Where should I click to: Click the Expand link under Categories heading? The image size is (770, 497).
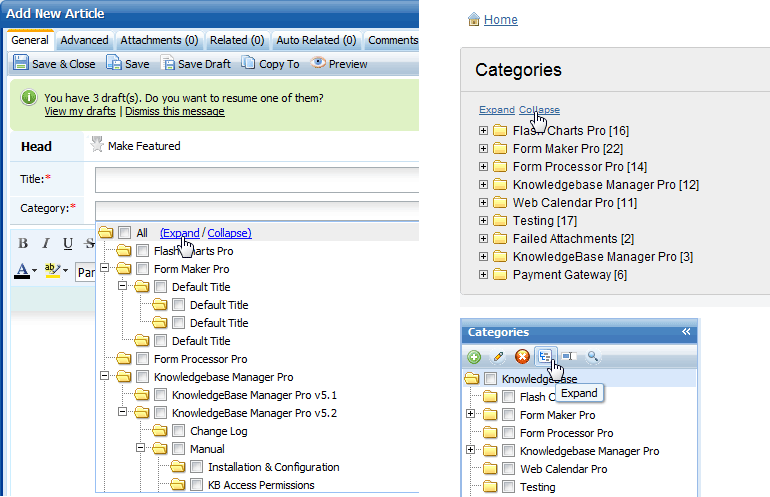pyautogui.click(x=496, y=110)
